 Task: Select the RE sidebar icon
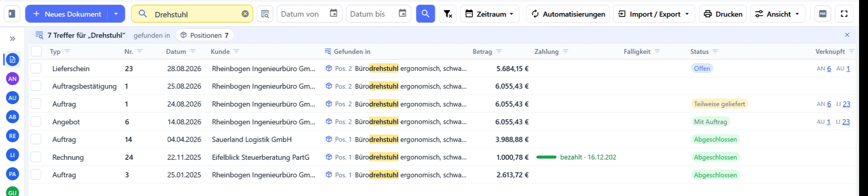pyautogui.click(x=13, y=136)
